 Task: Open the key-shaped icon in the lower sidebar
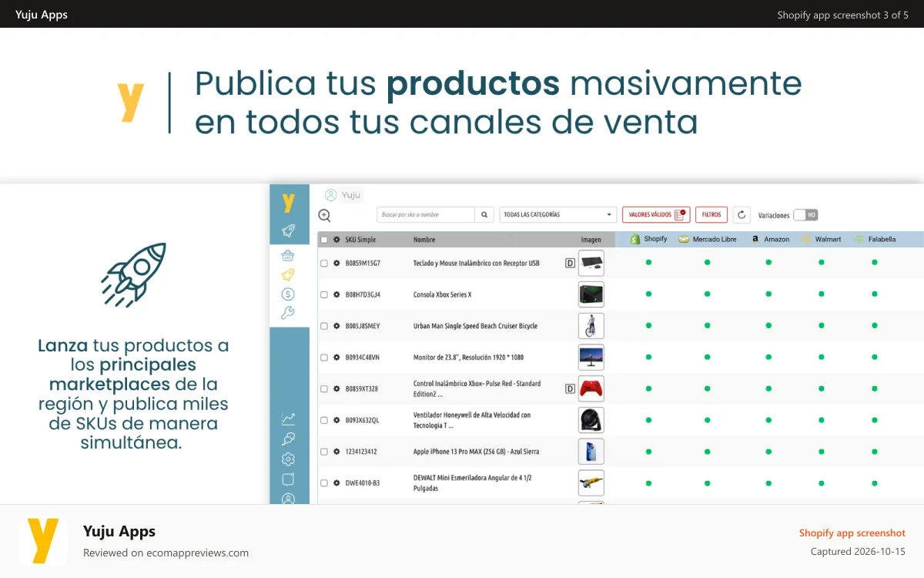tap(289, 439)
